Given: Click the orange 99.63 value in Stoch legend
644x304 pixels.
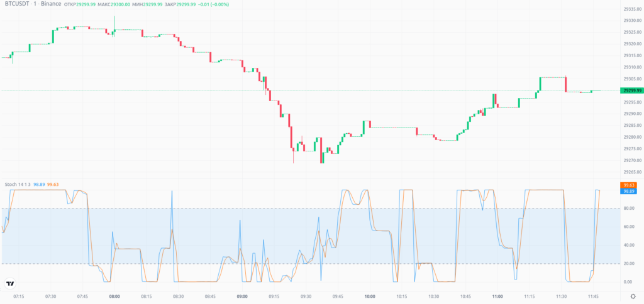Looking at the screenshot, I should pos(53,183).
